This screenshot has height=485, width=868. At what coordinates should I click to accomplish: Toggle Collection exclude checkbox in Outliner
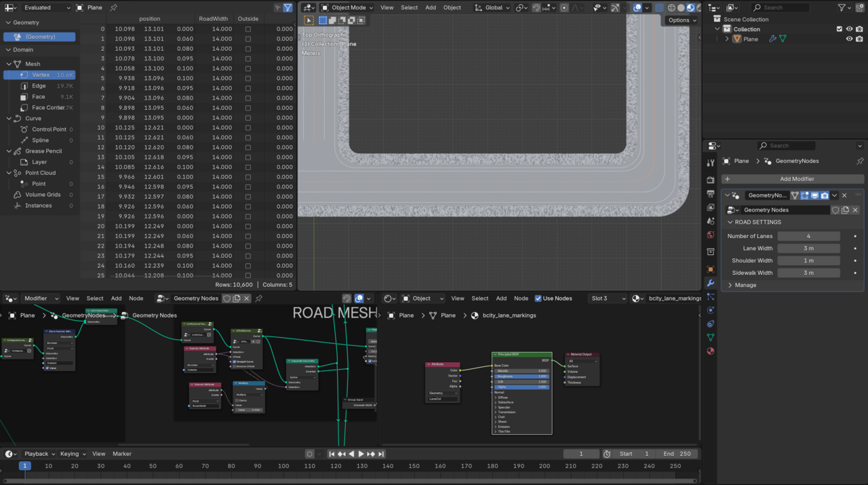tap(840, 29)
